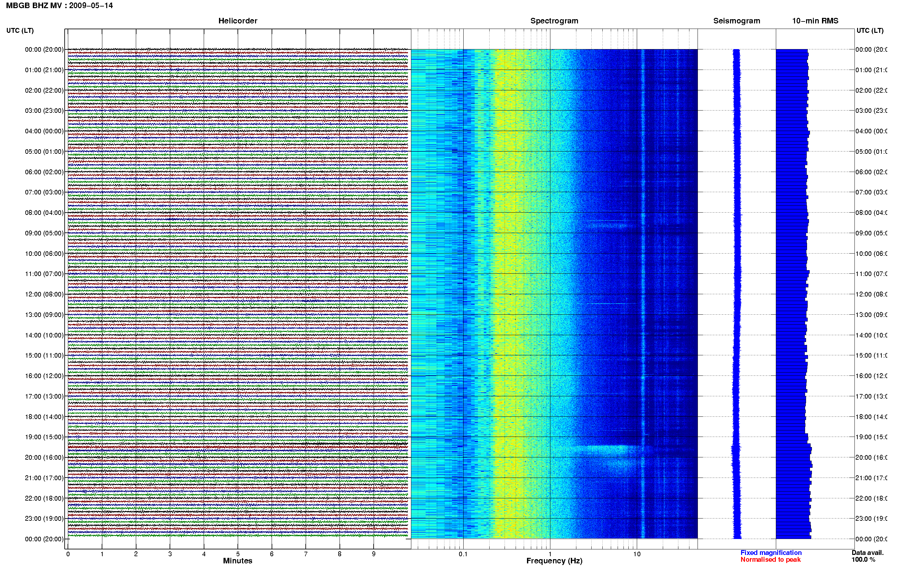Screen dimensions: 924x578
Task: Click the high-amplitude dark red helicorder trace after 19:00
Action: coord(237,447)
